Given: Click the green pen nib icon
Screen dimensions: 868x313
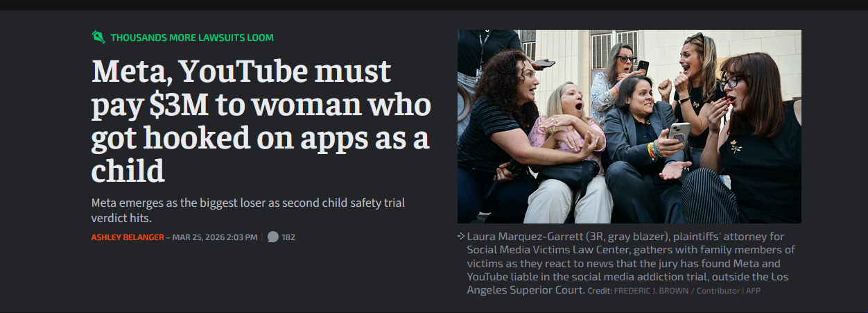Looking at the screenshot, I should [98, 37].
